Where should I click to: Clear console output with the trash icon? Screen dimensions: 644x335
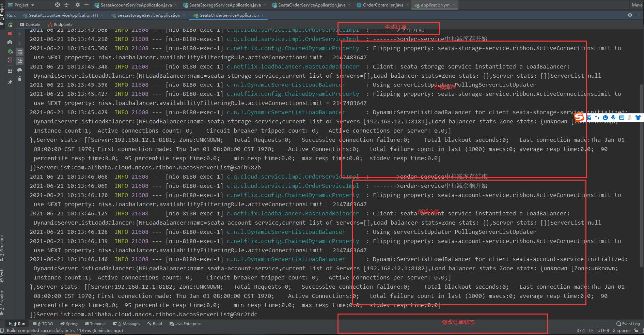point(20,79)
